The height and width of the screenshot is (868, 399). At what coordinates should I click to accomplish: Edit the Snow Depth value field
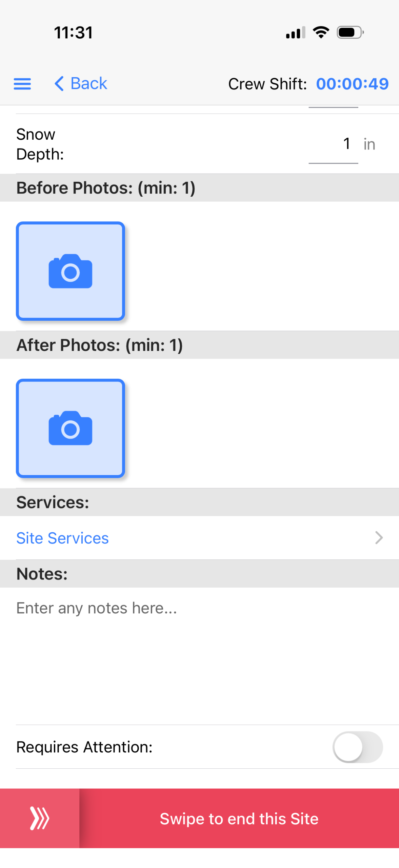[x=333, y=144]
